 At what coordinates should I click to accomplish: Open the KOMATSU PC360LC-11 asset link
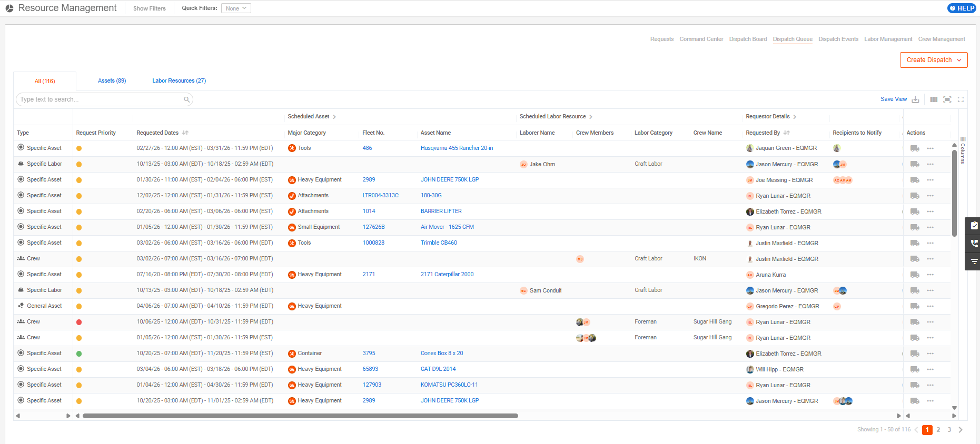(449, 385)
